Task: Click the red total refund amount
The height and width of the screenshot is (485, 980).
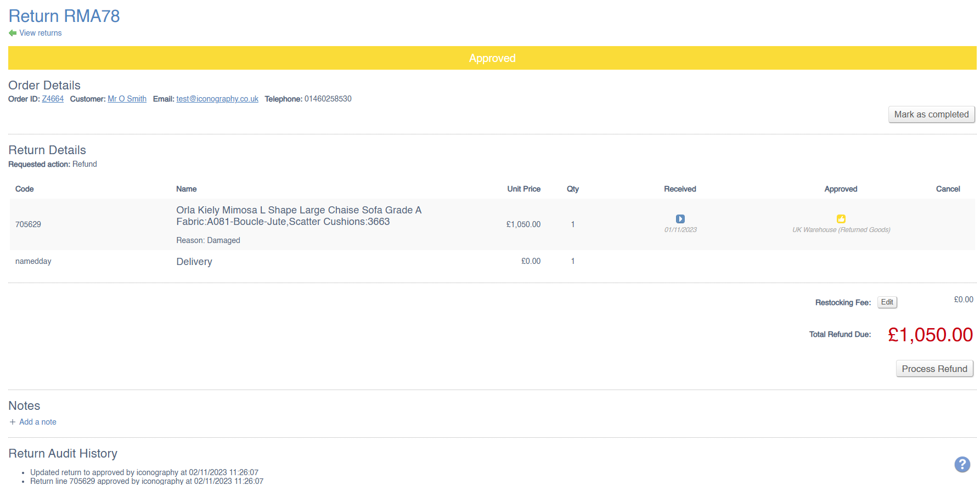Action: click(930, 335)
